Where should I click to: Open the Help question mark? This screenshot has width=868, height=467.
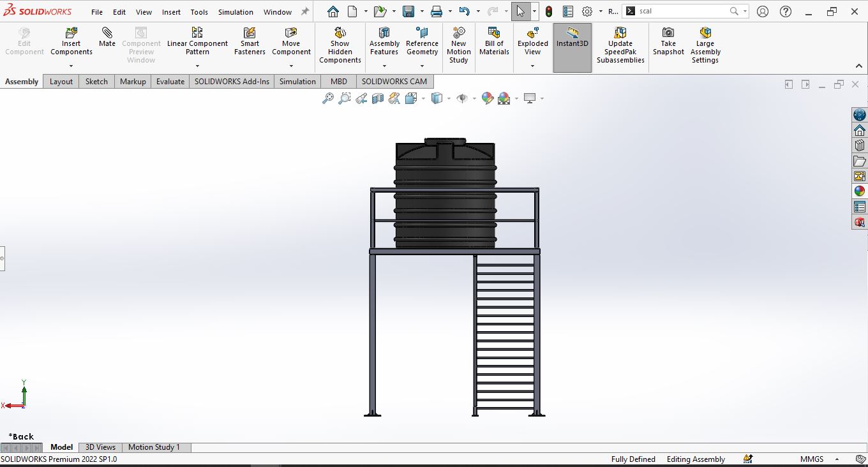[786, 11]
